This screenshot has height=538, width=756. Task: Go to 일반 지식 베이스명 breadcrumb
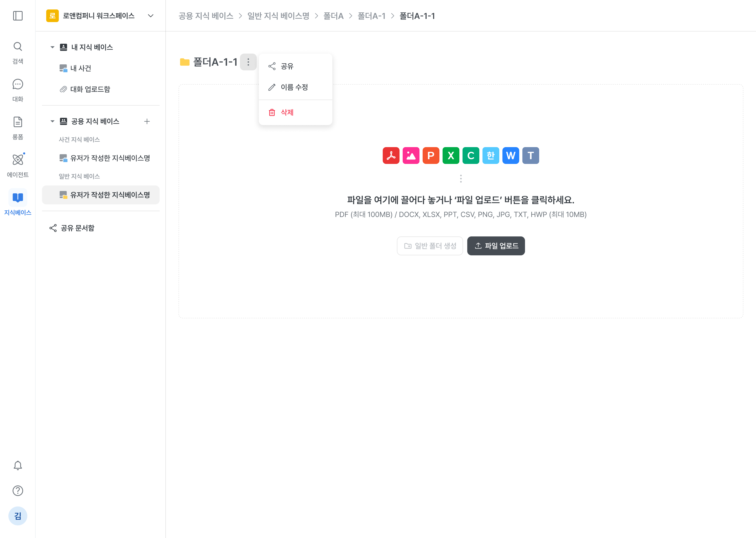point(278,16)
